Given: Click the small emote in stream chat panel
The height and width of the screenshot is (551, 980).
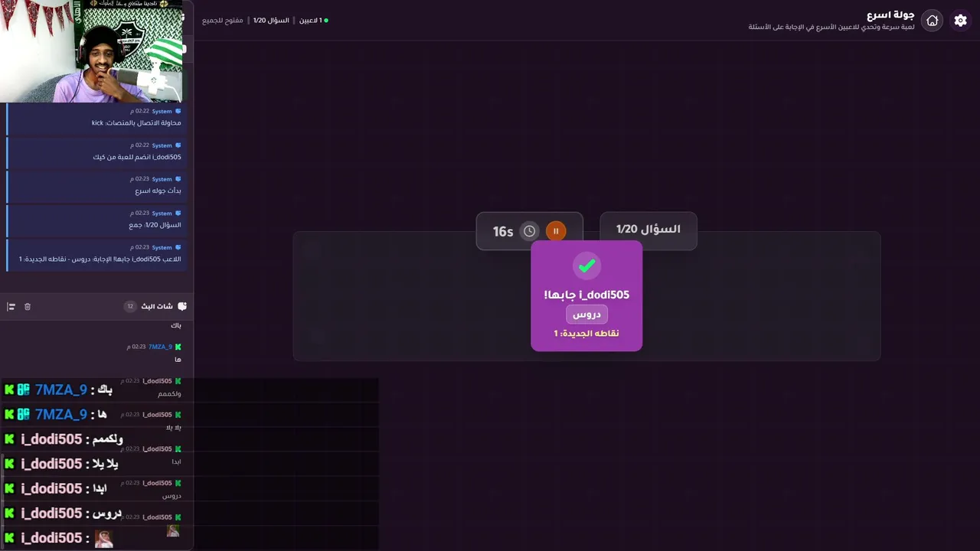Looking at the screenshot, I should point(174,530).
